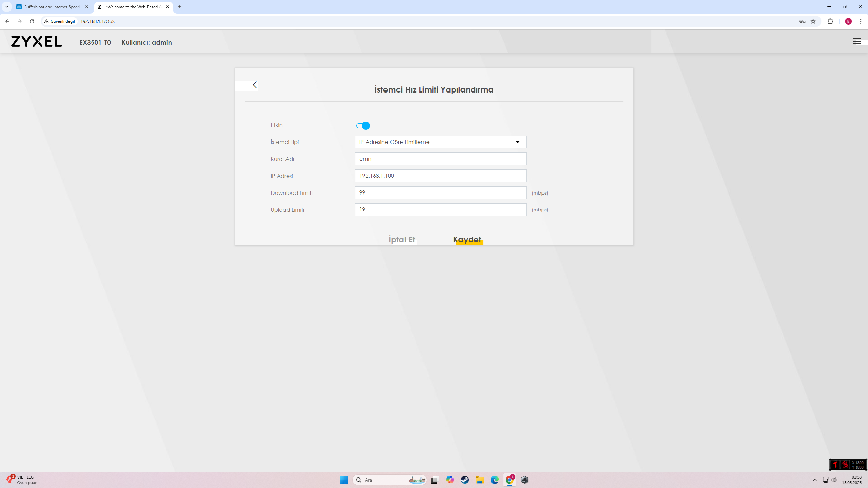Click the taskbar search box 'Ara'
Viewport: 868px width, 488px height.
point(389,480)
